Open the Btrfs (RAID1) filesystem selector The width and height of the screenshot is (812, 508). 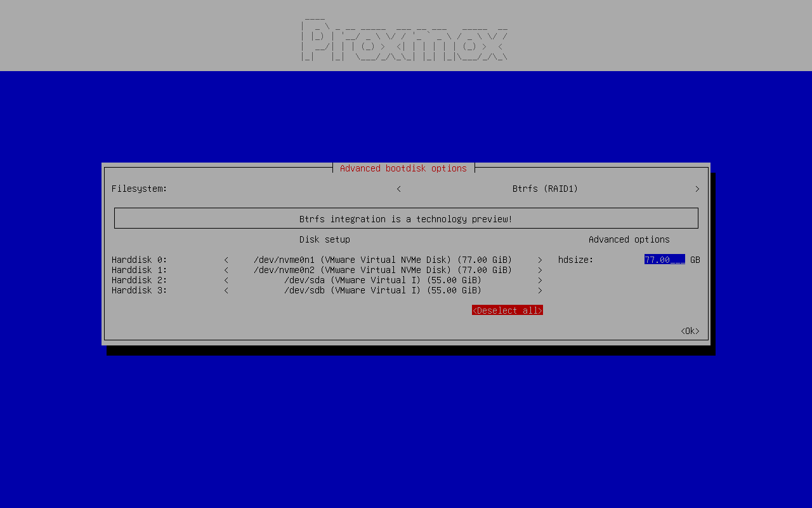click(546, 189)
